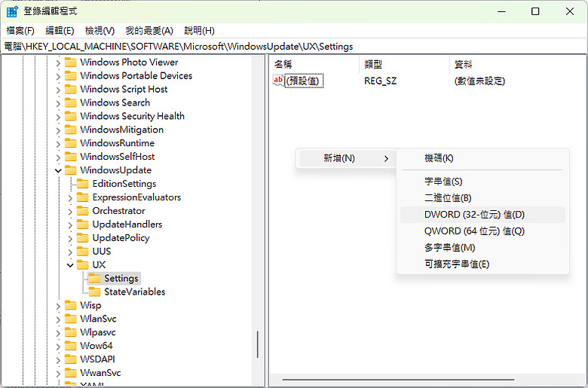The image size is (588, 388).
Task: Open the 檔案(F) menu
Action: click(x=20, y=31)
